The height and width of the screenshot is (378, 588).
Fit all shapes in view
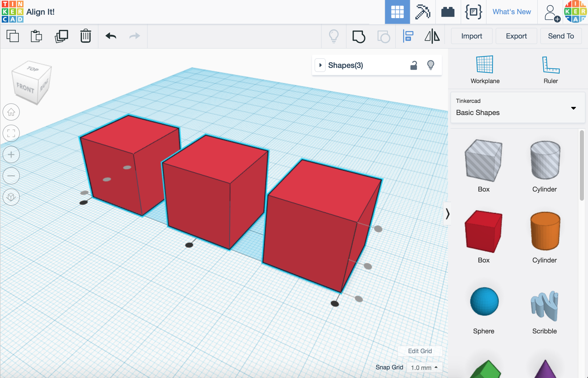coord(11,133)
